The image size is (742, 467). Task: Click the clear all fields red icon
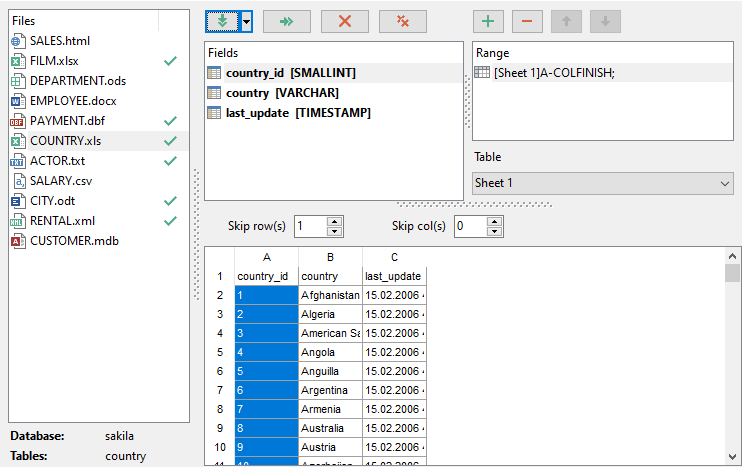click(x=403, y=21)
